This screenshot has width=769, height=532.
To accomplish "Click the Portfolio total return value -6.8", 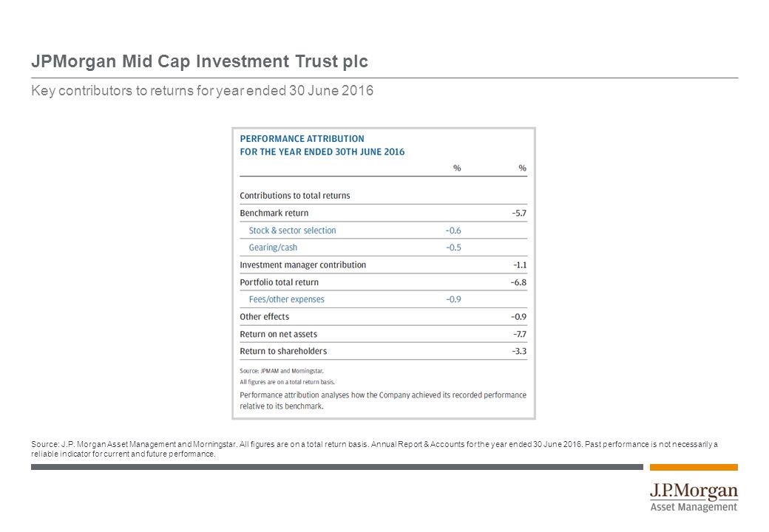I will click(x=518, y=282).
